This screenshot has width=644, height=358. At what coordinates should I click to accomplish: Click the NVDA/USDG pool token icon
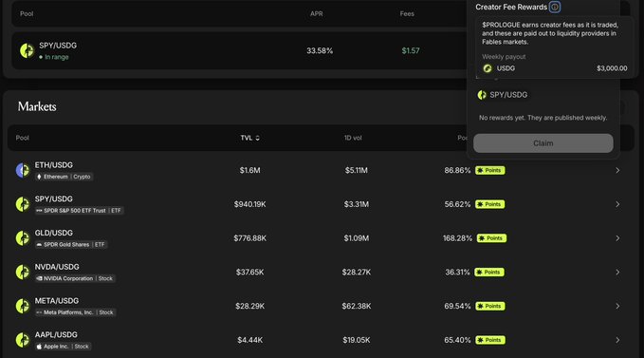(x=23, y=273)
